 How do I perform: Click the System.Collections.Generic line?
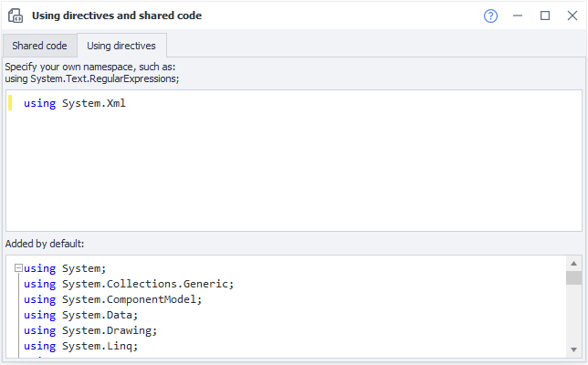(129, 284)
